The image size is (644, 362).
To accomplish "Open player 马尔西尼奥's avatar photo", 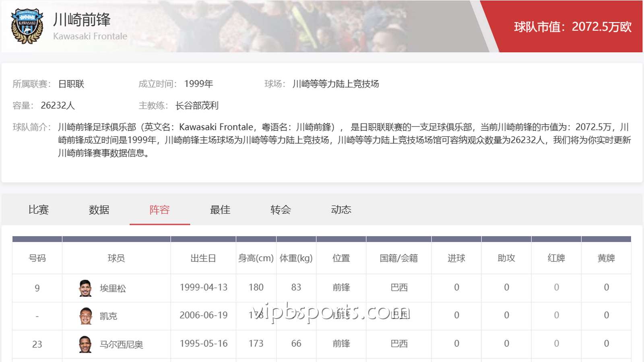I will coord(85,344).
